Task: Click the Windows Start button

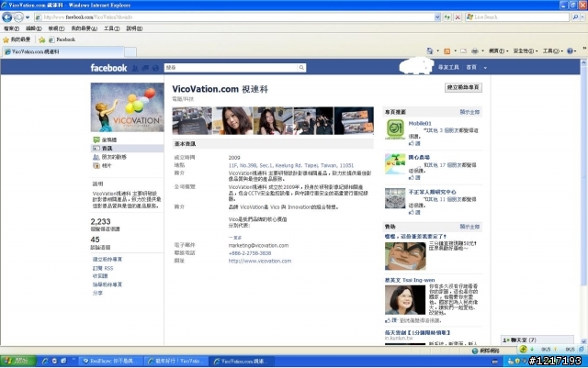Action: (18, 361)
